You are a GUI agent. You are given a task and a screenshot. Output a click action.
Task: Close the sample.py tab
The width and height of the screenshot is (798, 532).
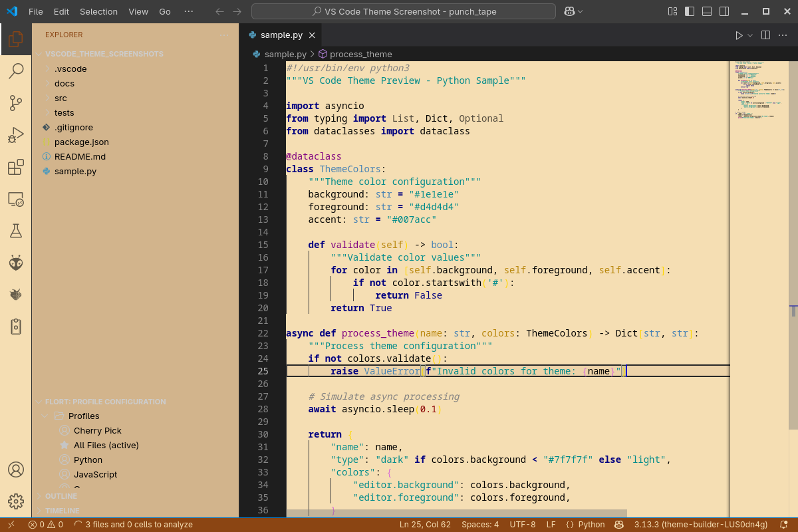click(x=313, y=35)
